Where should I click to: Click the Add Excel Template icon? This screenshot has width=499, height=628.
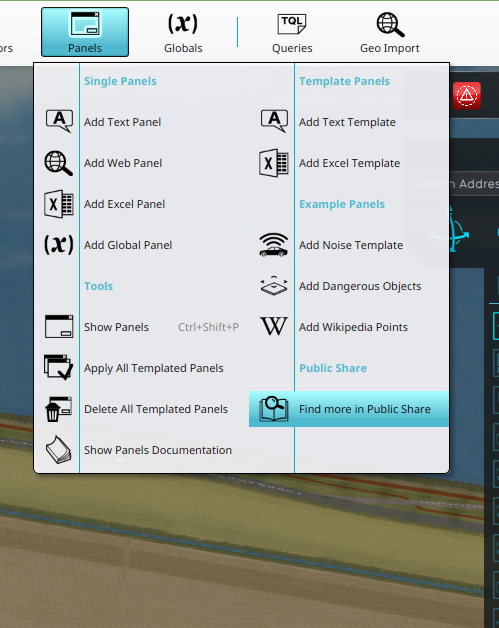[274, 163]
